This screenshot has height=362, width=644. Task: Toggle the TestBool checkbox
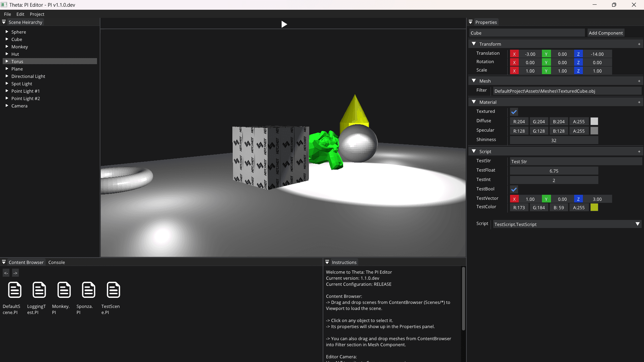[514, 189]
